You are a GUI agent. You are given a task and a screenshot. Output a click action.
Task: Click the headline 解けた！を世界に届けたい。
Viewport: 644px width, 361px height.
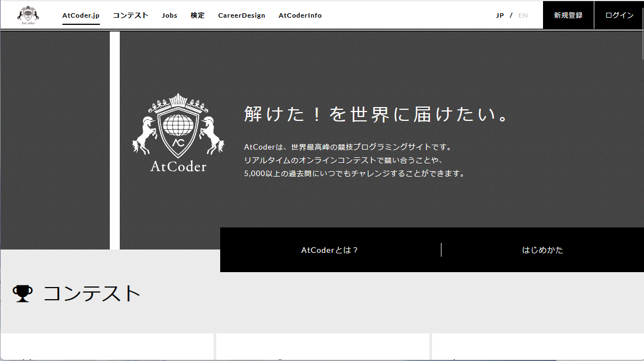(377, 114)
